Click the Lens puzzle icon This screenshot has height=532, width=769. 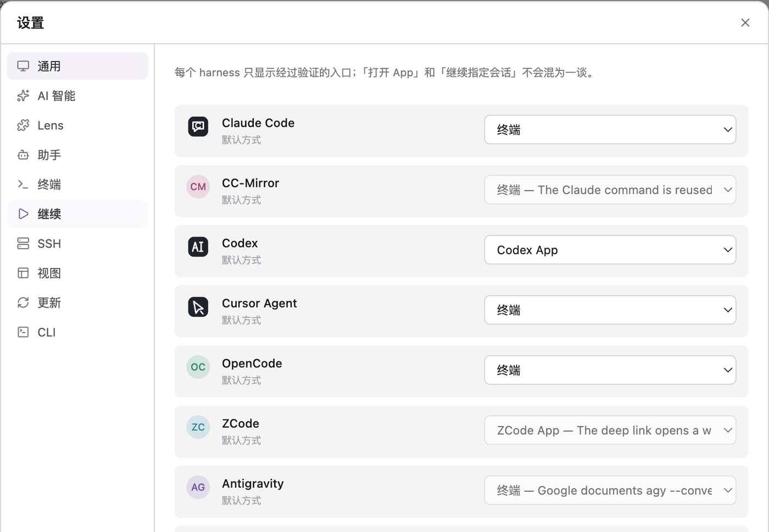pos(23,125)
